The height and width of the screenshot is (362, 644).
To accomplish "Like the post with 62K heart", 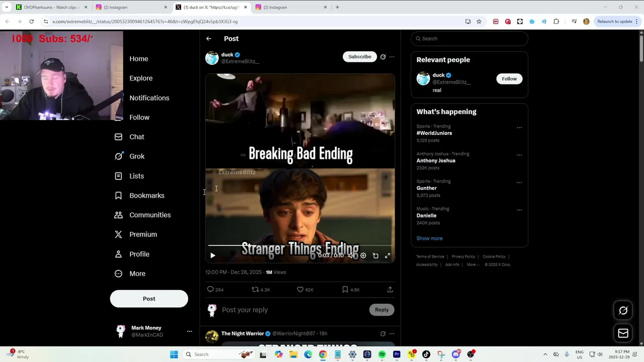I will (300, 290).
